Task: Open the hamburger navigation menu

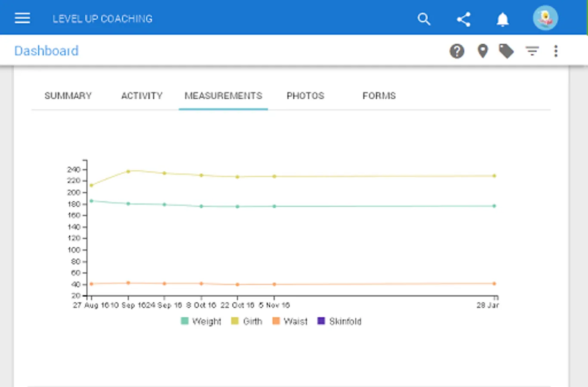Action: tap(22, 18)
